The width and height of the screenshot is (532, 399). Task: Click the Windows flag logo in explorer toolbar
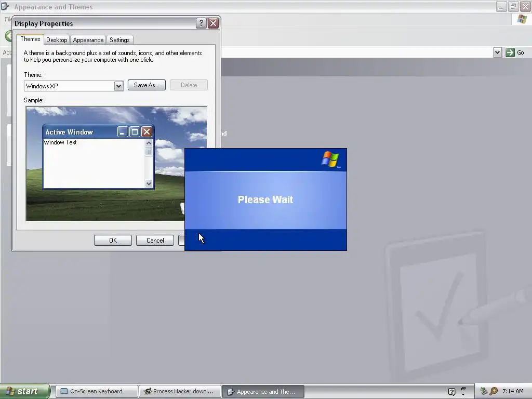click(522, 19)
